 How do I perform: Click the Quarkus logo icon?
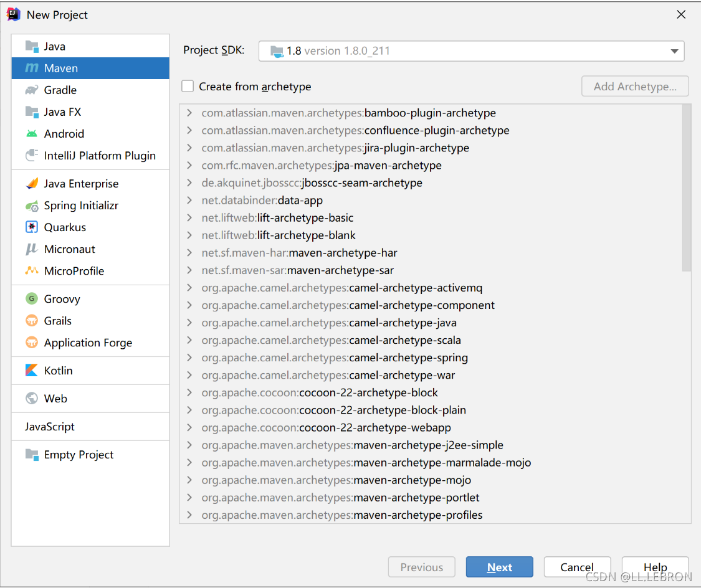coord(32,227)
